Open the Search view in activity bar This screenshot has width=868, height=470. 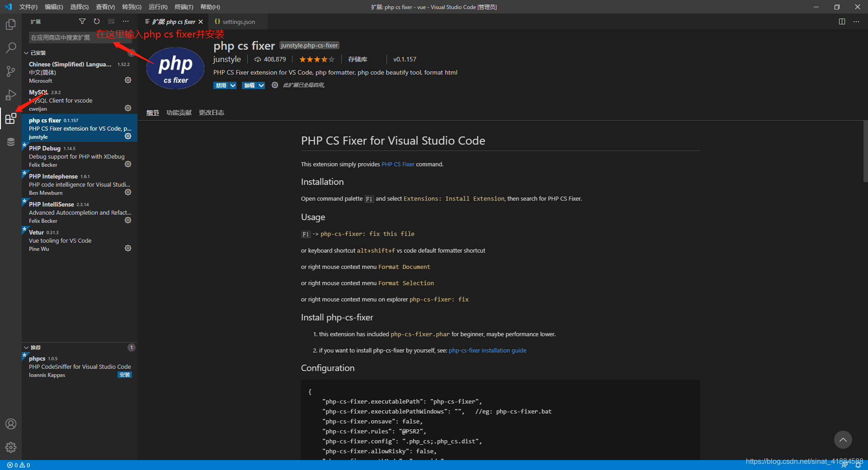[x=11, y=48]
